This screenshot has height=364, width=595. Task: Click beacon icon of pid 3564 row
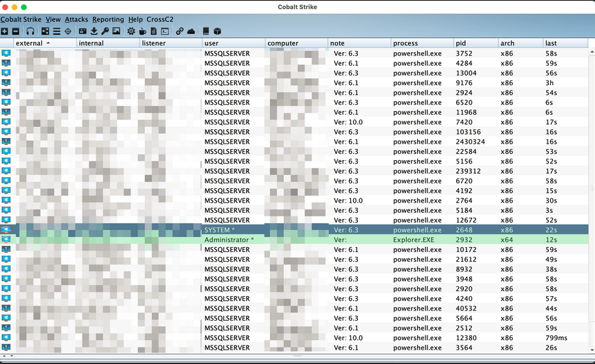coord(6,348)
